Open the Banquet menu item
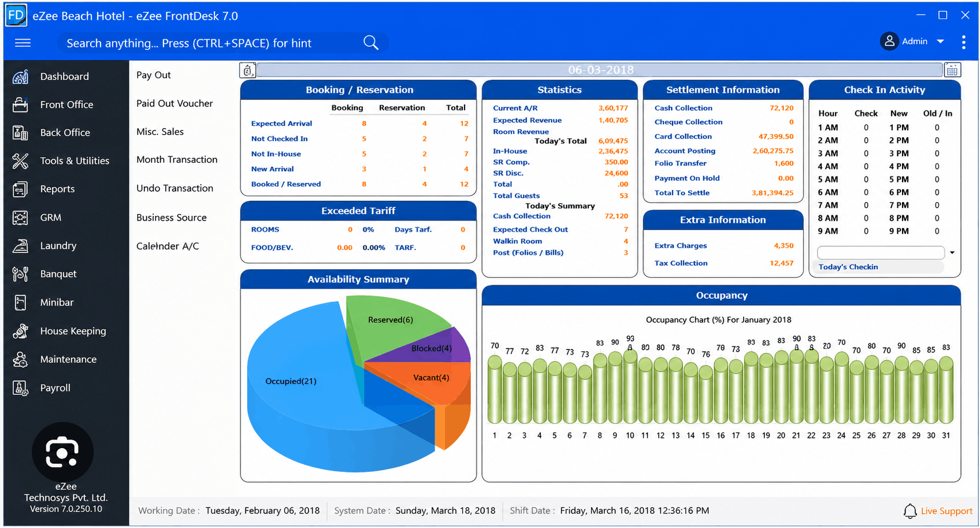 point(58,274)
